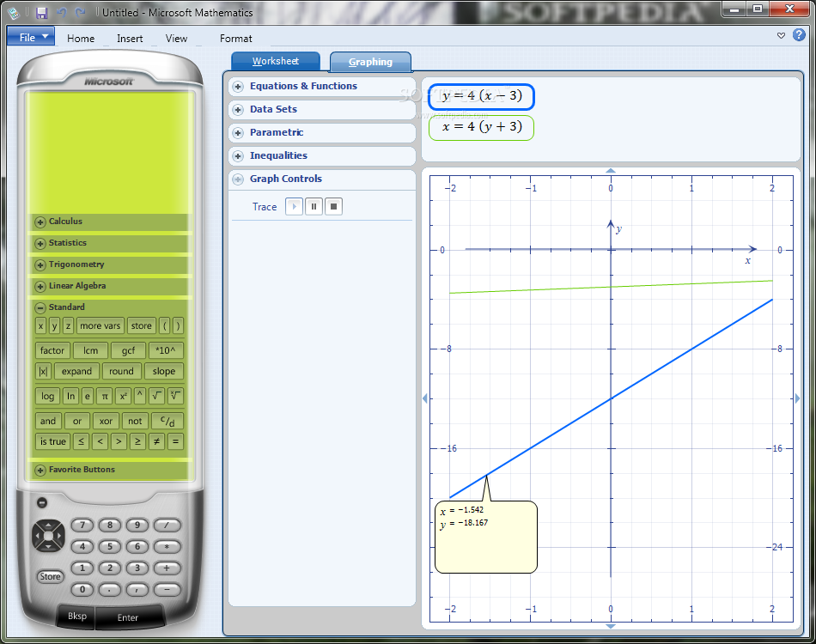Viewport: 816px width, 644px height.
Task: Click the Enter key on calculator
Action: click(x=128, y=617)
